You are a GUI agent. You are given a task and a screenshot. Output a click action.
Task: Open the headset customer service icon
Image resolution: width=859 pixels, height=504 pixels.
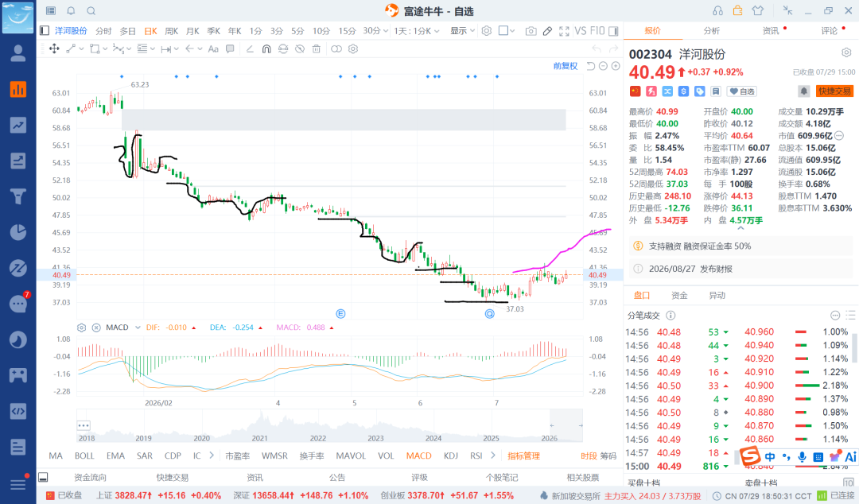pos(717,10)
